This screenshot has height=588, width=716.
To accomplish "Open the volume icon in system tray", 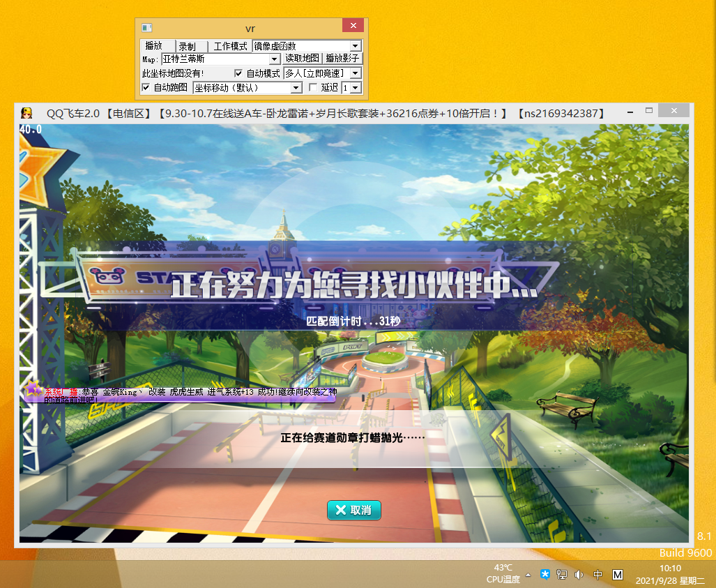I will [x=579, y=574].
